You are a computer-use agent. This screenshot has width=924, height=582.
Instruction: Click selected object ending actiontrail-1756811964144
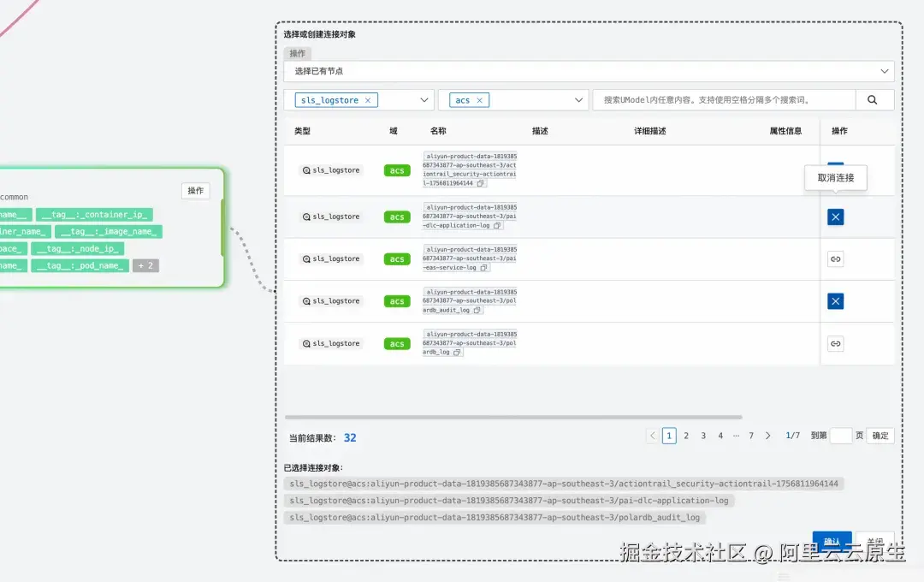(x=564, y=484)
